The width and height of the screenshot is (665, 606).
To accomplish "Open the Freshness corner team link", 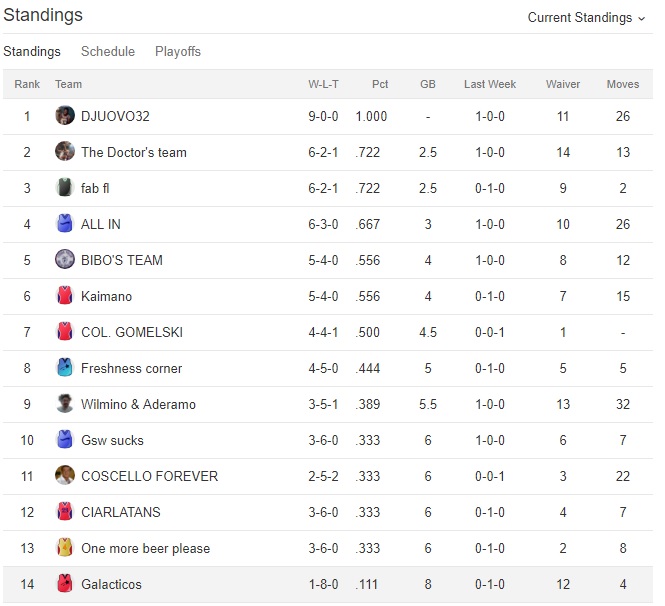I will click(131, 368).
